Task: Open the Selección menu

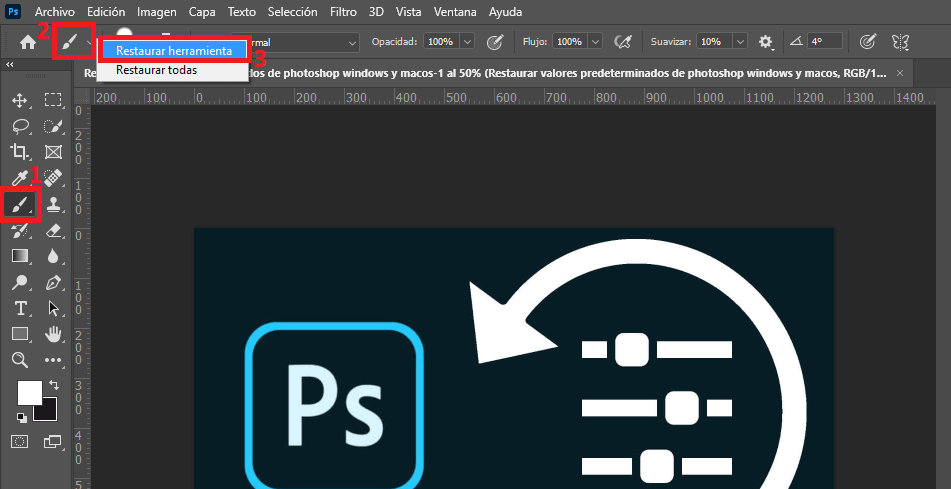Action: click(292, 12)
